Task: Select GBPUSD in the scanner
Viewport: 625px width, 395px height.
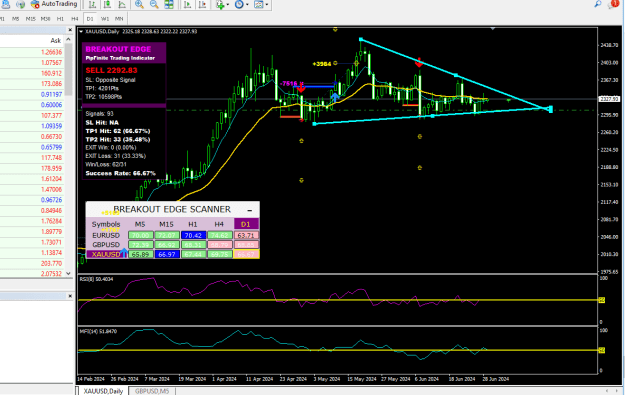Action: point(106,245)
